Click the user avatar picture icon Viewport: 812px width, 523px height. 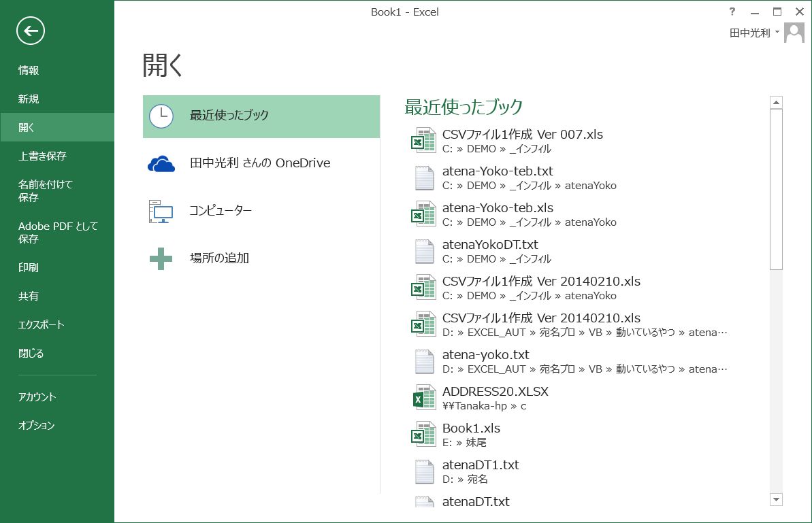pos(794,33)
